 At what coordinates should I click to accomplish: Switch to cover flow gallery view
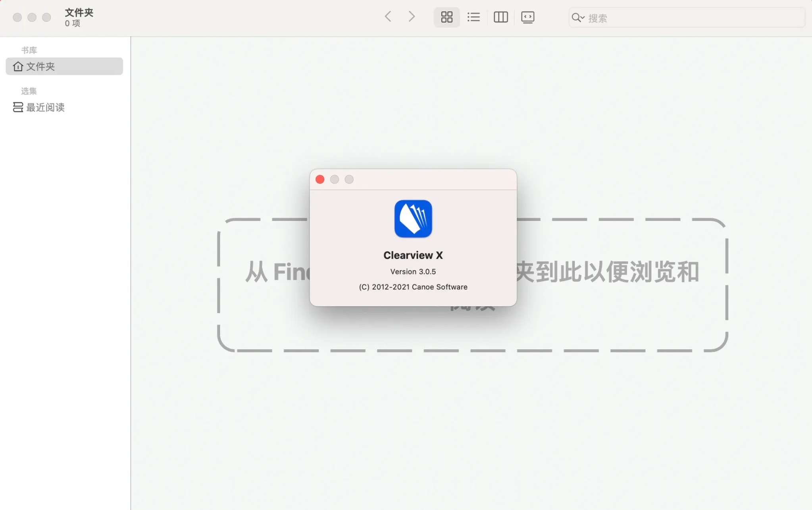(x=527, y=17)
